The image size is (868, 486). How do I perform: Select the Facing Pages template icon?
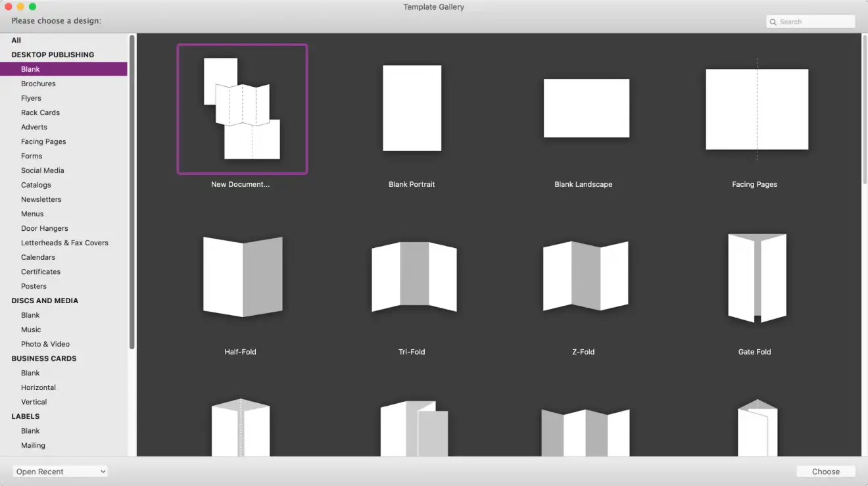757,109
